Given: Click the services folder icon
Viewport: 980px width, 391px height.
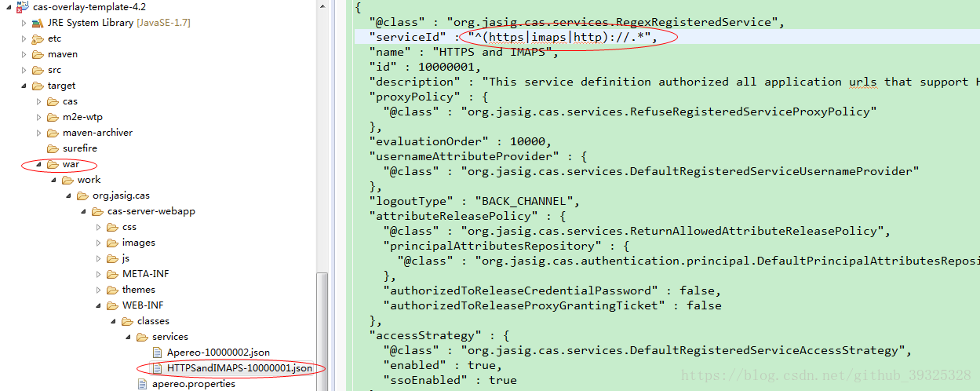Looking at the screenshot, I should coord(143,337).
